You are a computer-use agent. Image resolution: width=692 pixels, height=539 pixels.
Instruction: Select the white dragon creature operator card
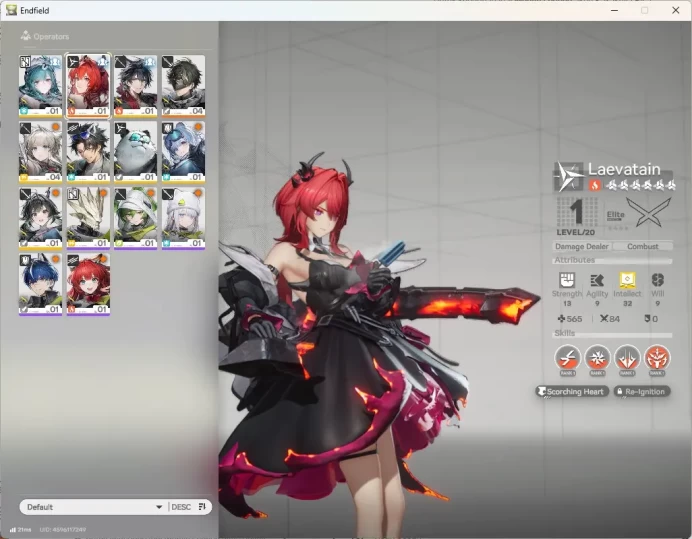88,218
